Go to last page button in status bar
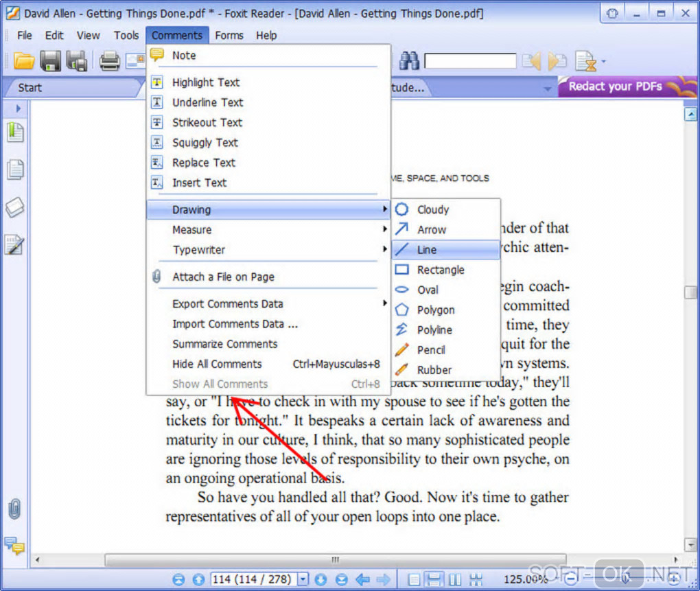Viewport: 700px width, 591px height. [x=342, y=579]
